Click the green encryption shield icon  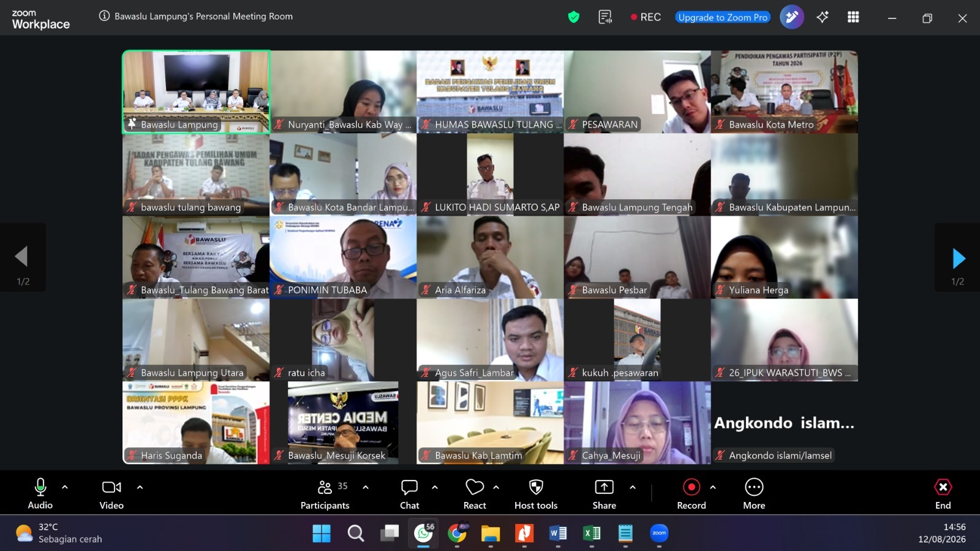[573, 17]
